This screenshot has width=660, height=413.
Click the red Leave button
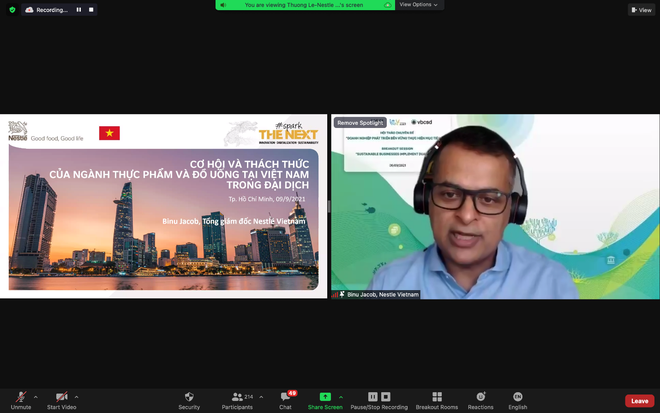click(x=639, y=401)
